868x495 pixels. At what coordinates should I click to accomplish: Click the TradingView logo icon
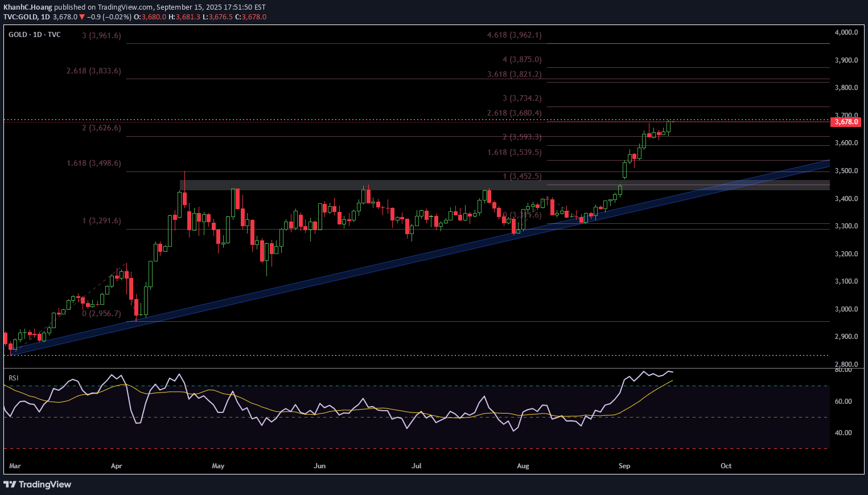pyautogui.click(x=10, y=484)
